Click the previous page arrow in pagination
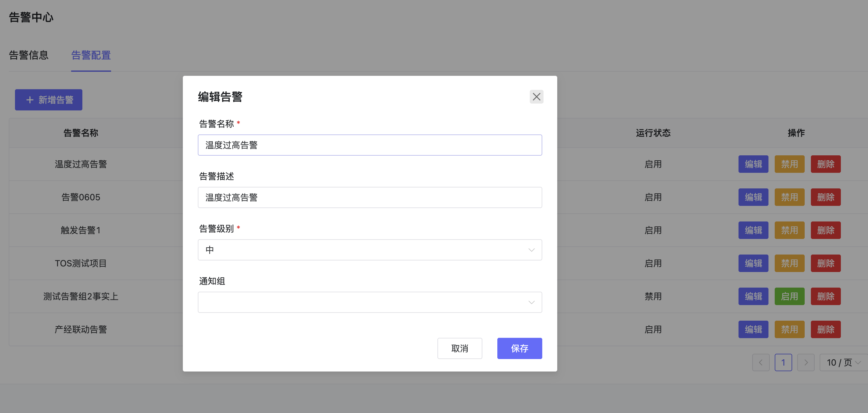The height and width of the screenshot is (413, 868). pos(761,362)
